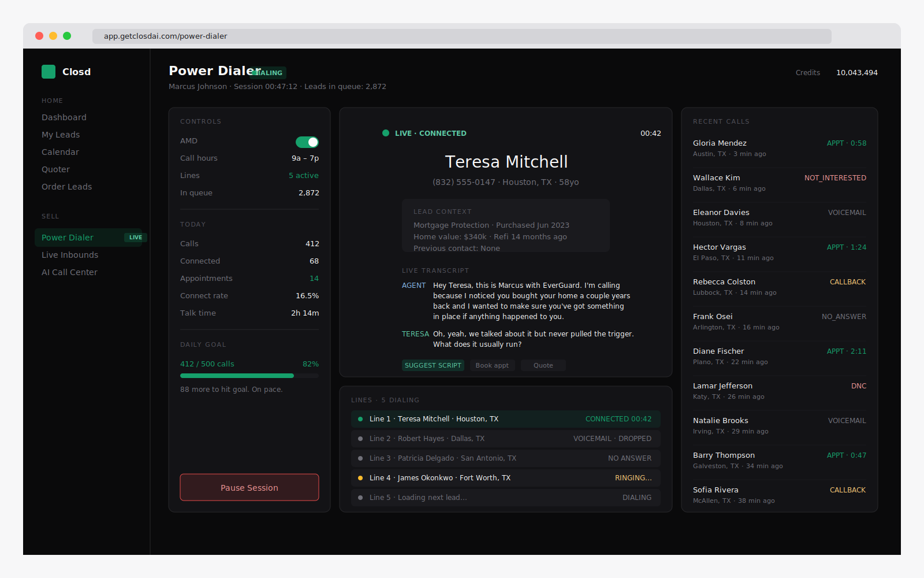
Task: Select Line 2 Robert Hayes row
Action: pos(505,439)
